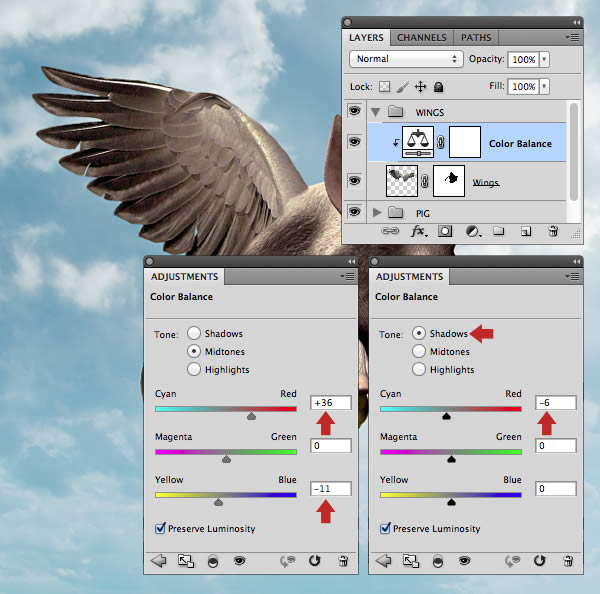Viewport: 600px width, 594px height.
Task: Delete adjustment trash in left Adjustments panel
Action: click(343, 561)
